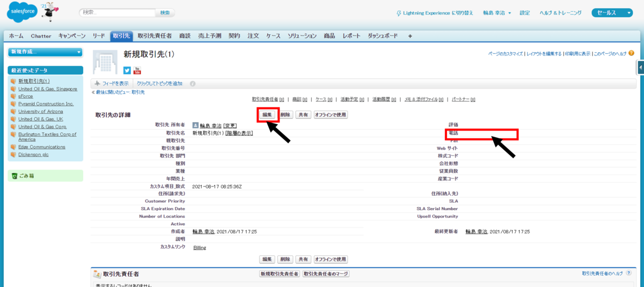Open the ソリューション tab
Viewport: 644px width, 287px height.
(x=302, y=36)
